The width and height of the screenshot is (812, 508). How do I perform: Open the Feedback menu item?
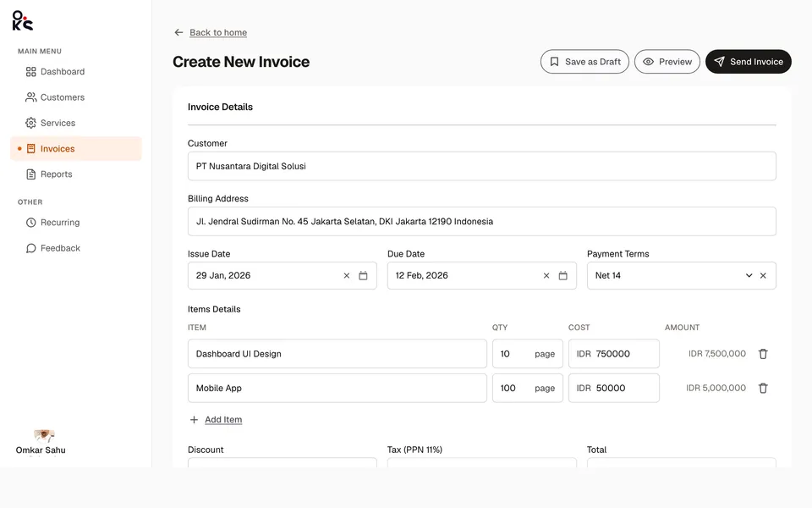[75, 248]
